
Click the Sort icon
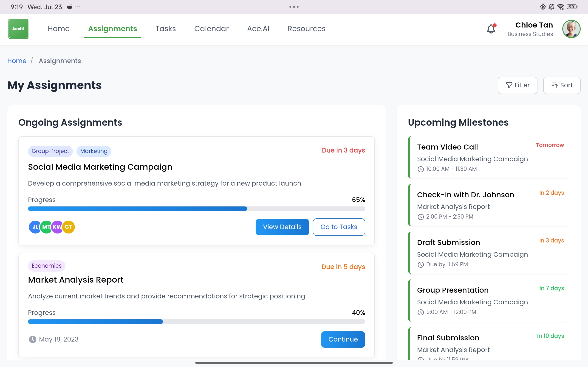555,85
